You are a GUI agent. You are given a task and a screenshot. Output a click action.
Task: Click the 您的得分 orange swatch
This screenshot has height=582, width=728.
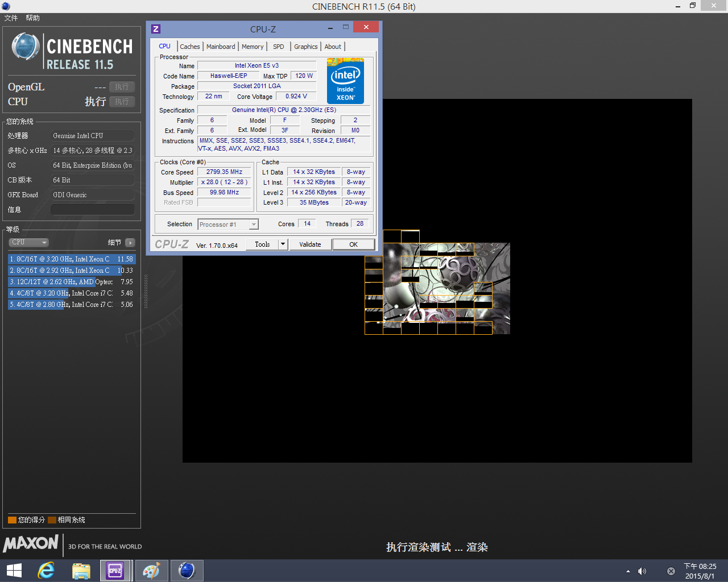click(x=12, y=520)
